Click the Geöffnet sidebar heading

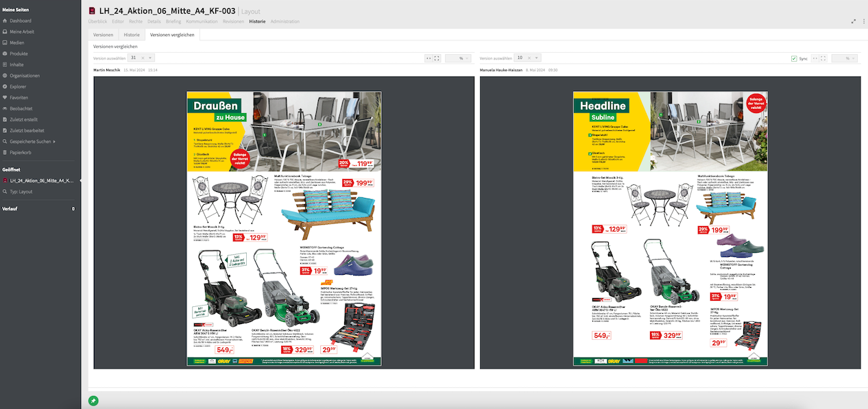12,169
